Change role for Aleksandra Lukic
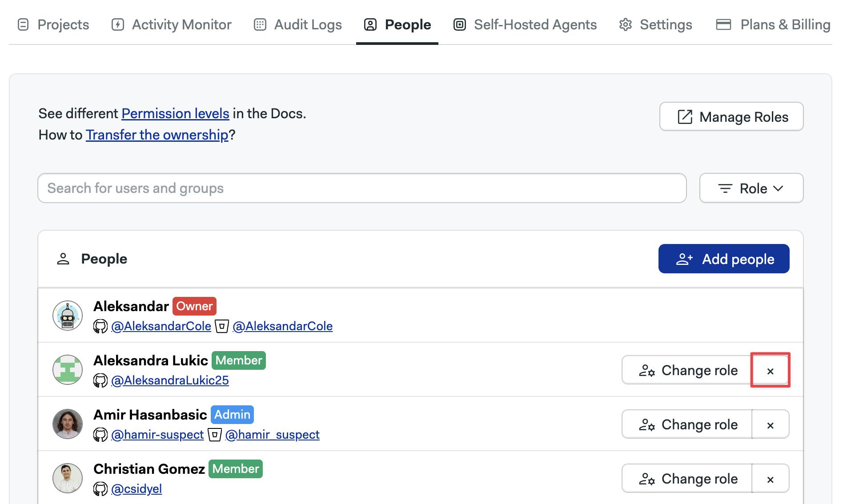Viewport: 843px width, 504px height. point(687,370)
